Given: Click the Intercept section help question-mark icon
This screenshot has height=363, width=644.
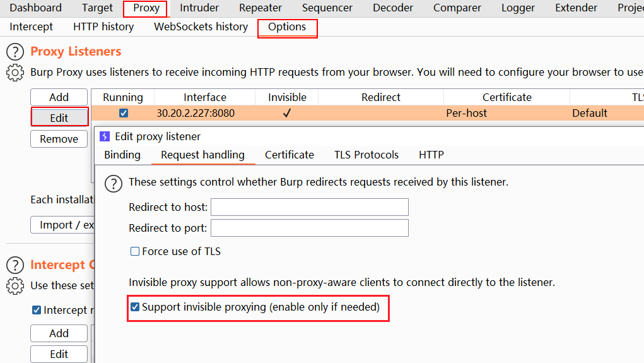Looking at the screenshot, I should pos(15,265).
